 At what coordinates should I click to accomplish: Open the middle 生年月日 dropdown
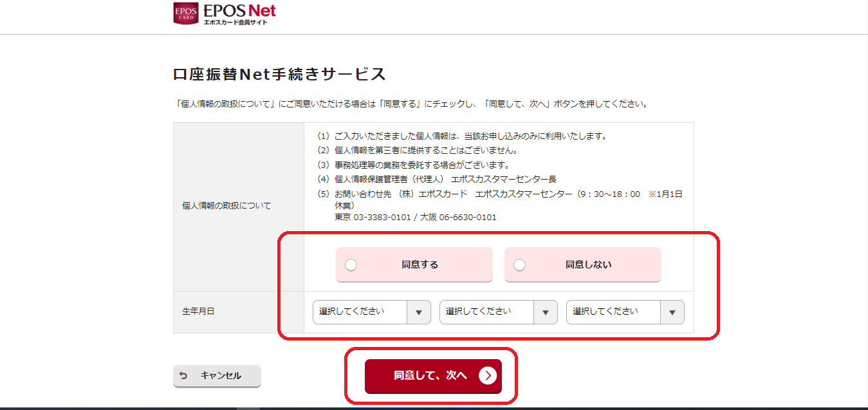click(498, 312)
